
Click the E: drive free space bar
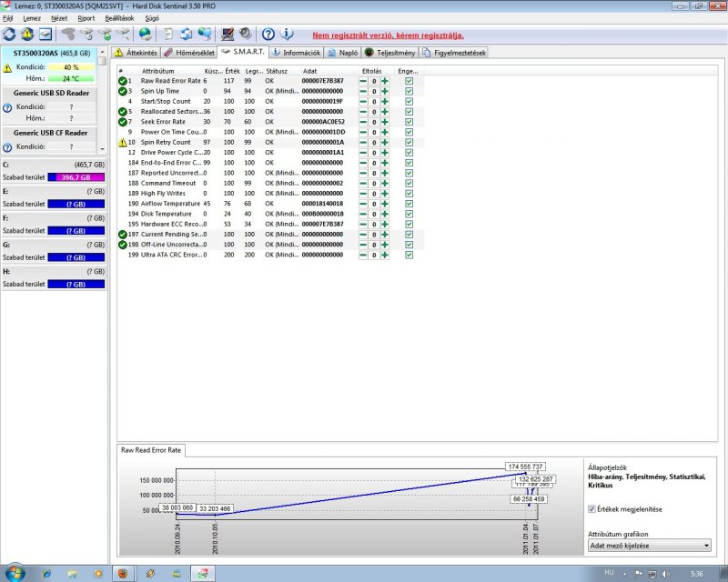click(x=76, y=205)
